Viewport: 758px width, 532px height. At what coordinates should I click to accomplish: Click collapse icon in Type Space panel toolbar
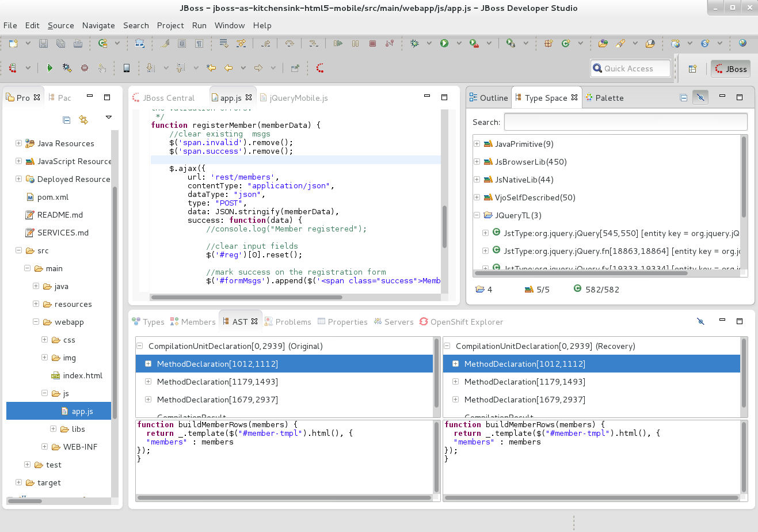(684, 98)
